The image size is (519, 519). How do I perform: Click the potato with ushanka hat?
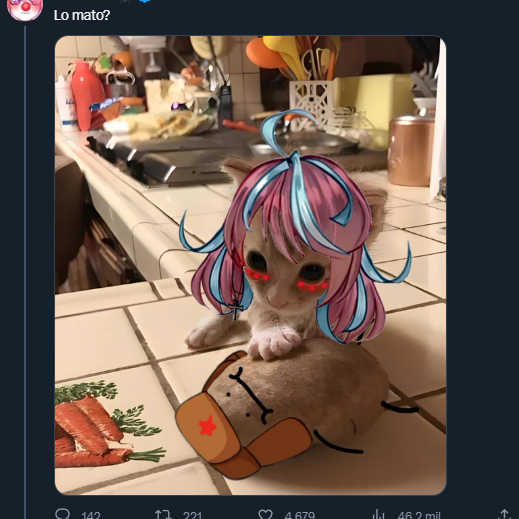tap(287, 408)
